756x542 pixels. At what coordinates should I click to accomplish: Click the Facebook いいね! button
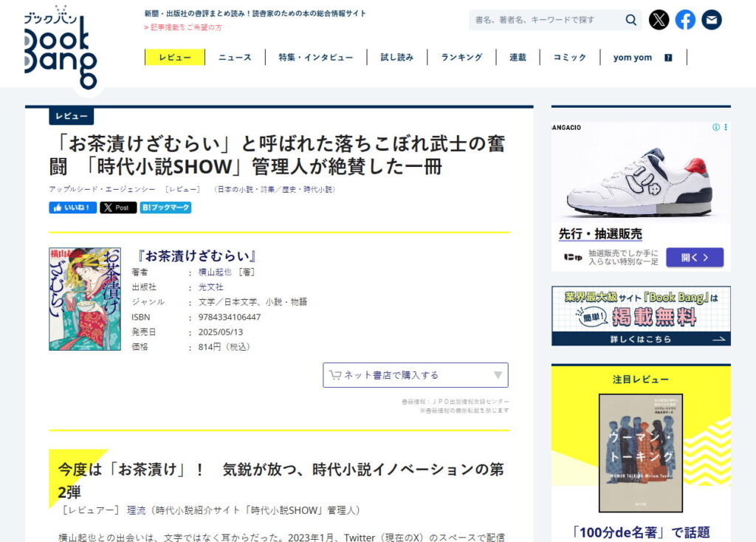pos(73,207)
